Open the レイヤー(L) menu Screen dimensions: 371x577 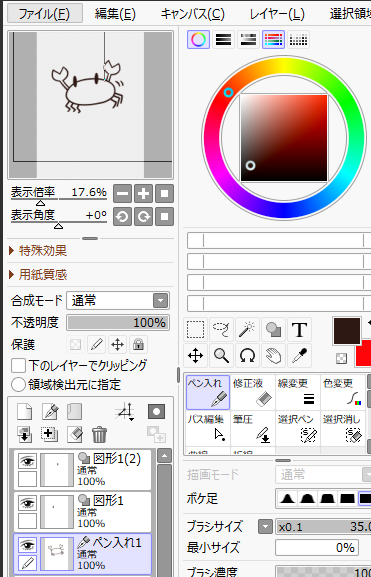tap(277, 14)
